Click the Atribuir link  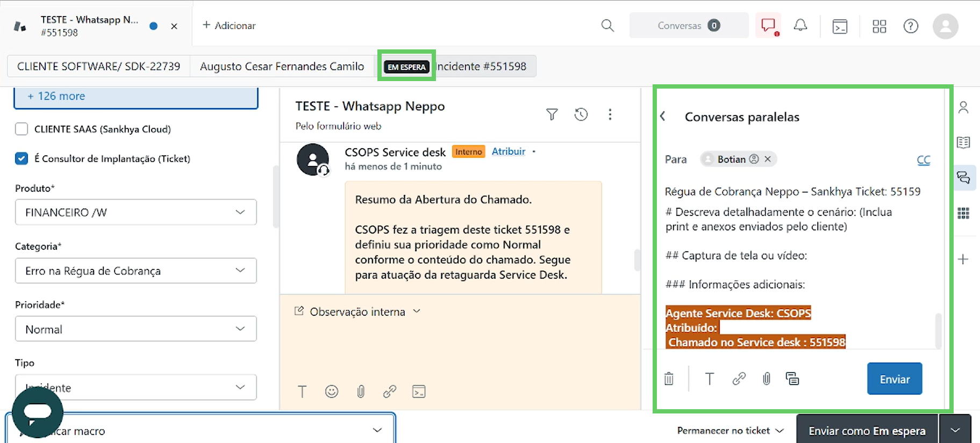tap(508, 151)
